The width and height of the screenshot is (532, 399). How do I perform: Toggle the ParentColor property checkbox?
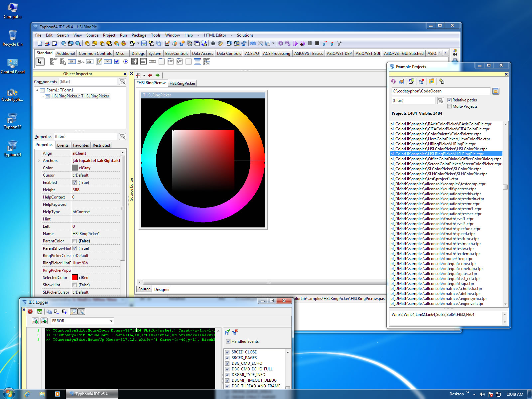point(75,241)
